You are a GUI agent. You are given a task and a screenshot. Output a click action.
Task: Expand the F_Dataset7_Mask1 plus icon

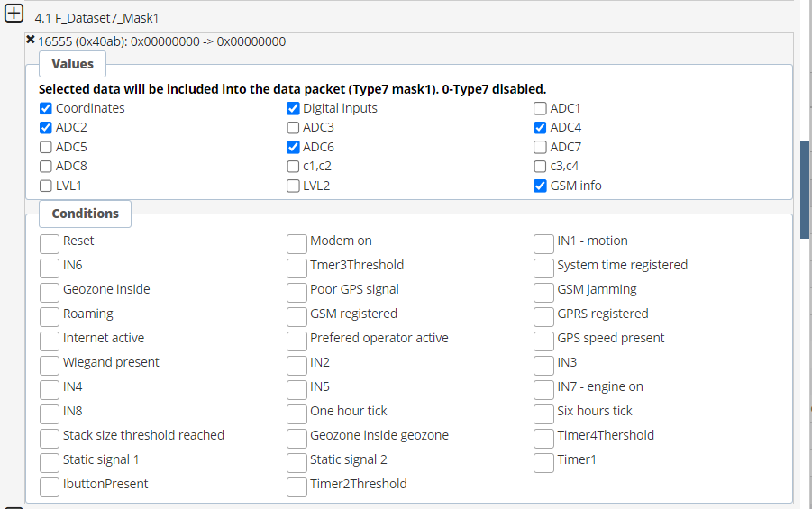[14, 16]
